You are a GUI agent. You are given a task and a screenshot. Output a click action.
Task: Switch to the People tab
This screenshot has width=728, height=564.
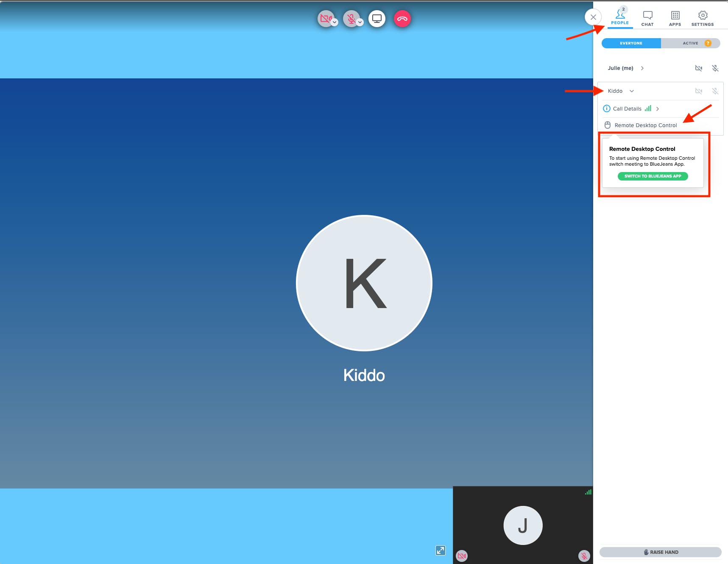pyautogui.click(x=620, y=17)
